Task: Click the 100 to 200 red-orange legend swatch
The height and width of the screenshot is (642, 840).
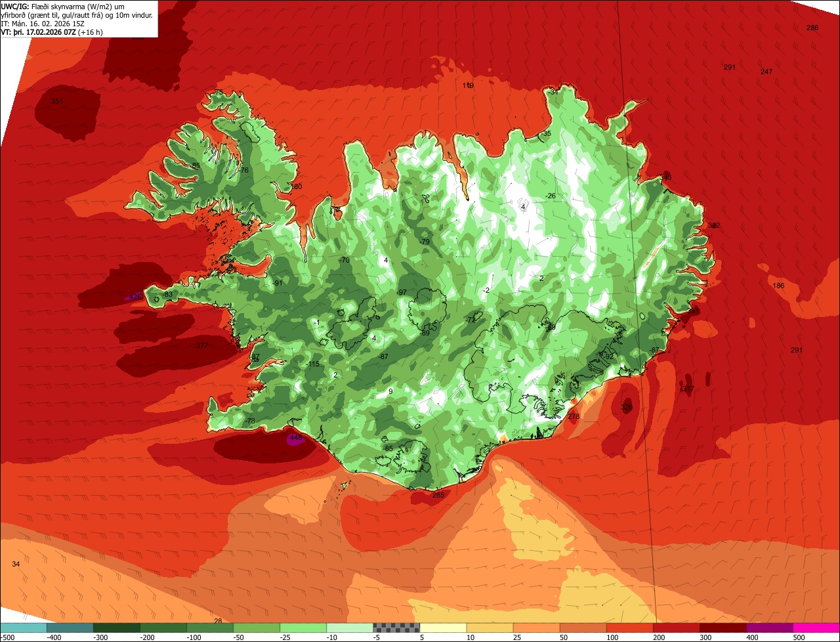Action: 629,628
